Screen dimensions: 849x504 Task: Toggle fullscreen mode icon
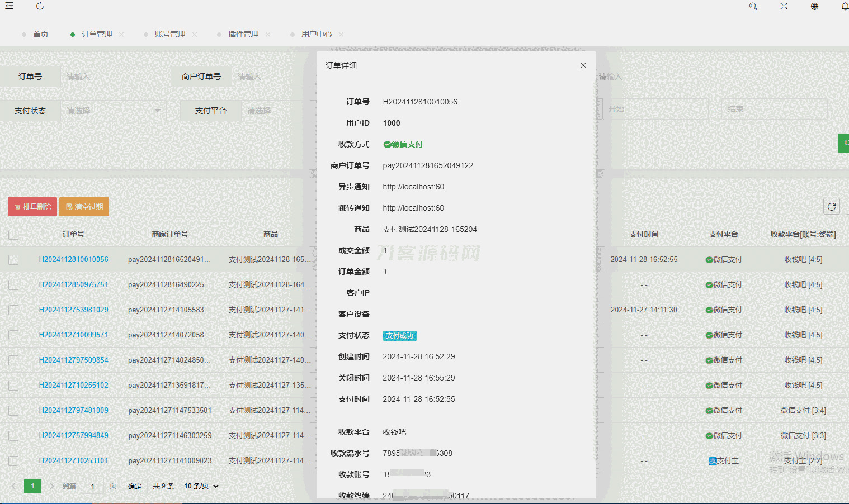pyautogui.click(x=784, y=6)
